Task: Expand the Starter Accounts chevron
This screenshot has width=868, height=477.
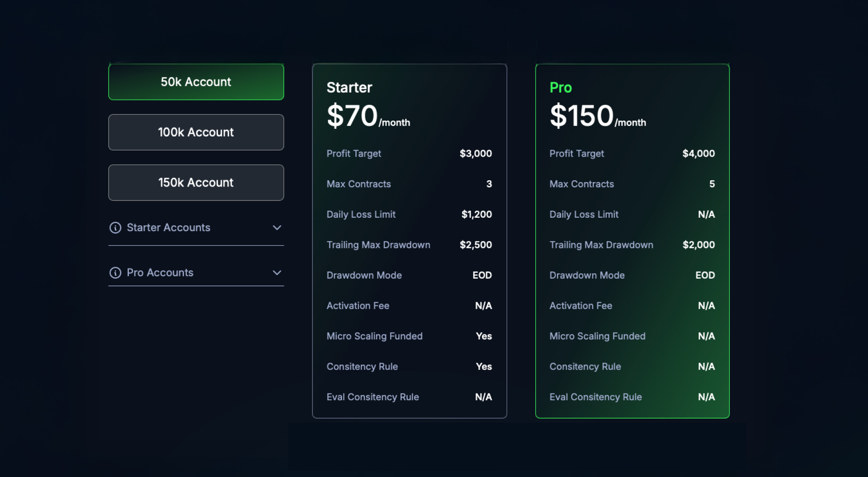Action: point(277,228)
